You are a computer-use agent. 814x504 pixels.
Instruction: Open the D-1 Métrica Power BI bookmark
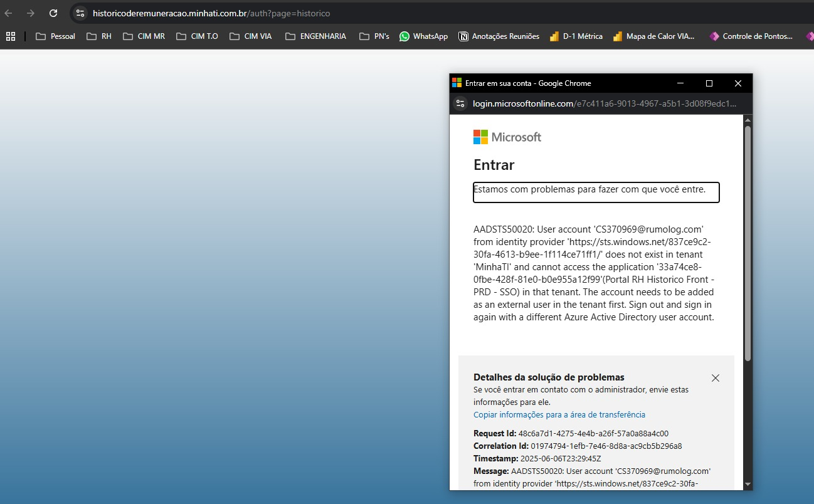(576, 36)
